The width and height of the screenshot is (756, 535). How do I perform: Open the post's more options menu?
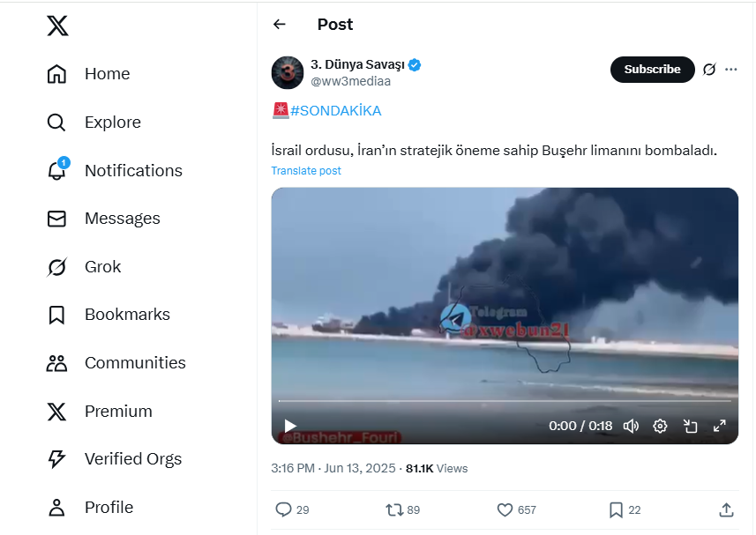pyautogui.click(x=730, y=70)
